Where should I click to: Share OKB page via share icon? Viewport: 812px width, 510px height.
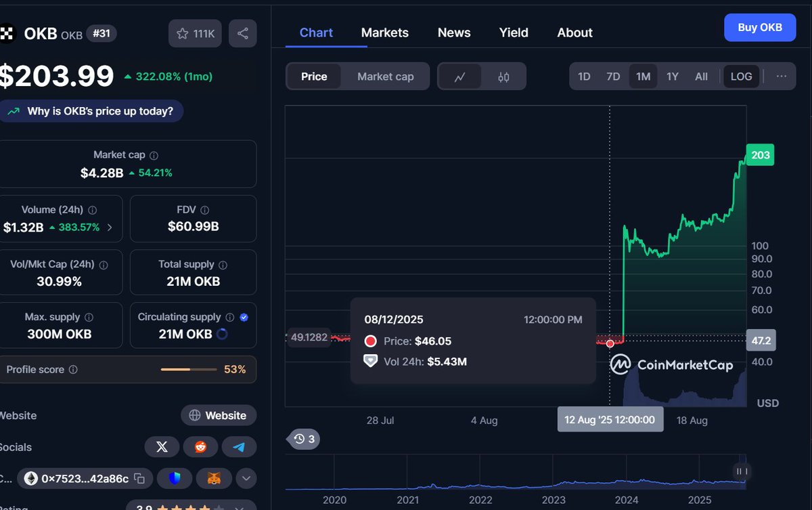pos(242,33)
